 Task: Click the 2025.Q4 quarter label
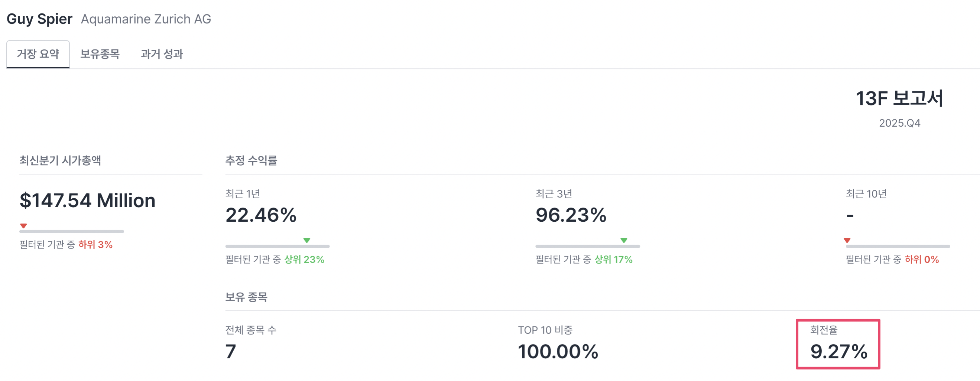pos(899,123)
